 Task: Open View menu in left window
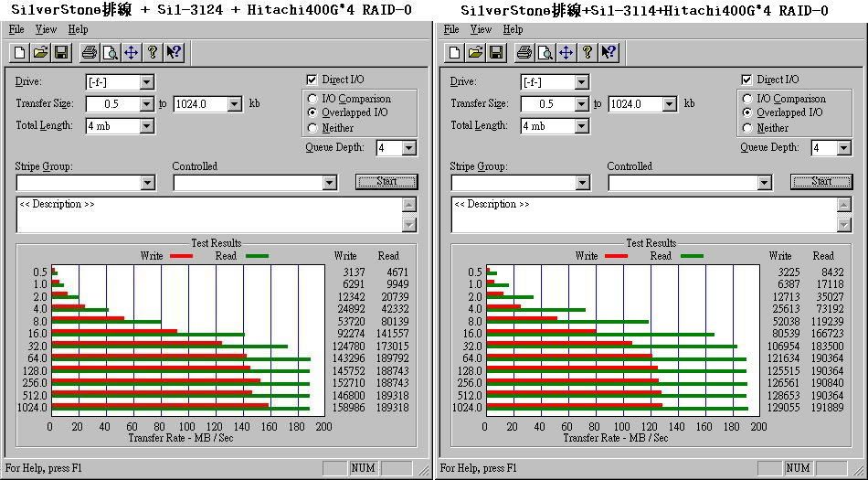pos(46,29)
